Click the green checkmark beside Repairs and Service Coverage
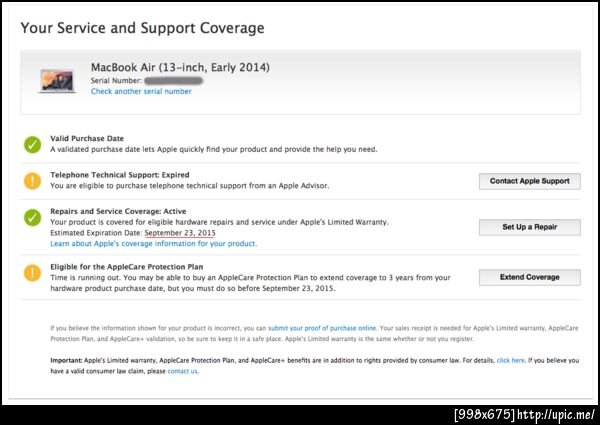 tap(33, 218)
